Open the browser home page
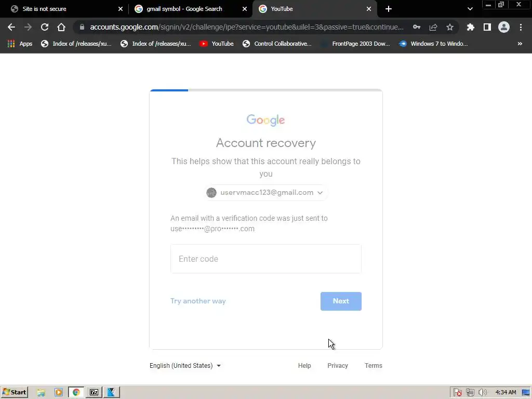532x399 pixels. pos(61,27)
